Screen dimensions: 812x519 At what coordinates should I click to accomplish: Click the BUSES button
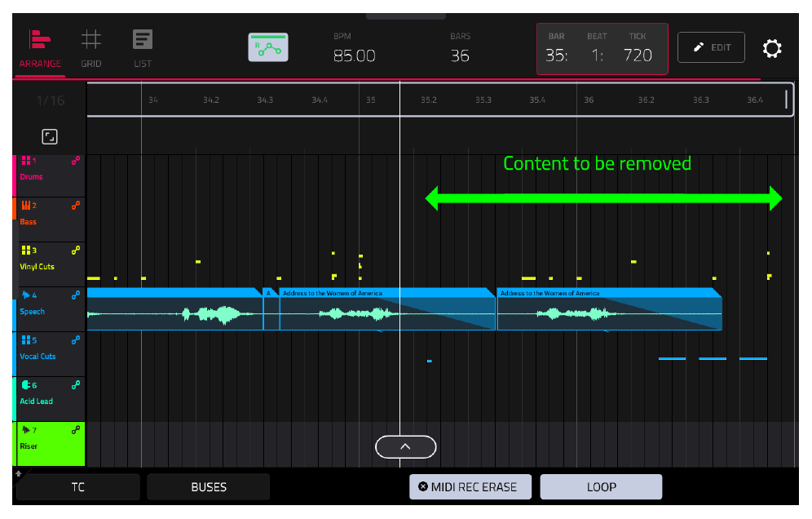pos(209,487)
